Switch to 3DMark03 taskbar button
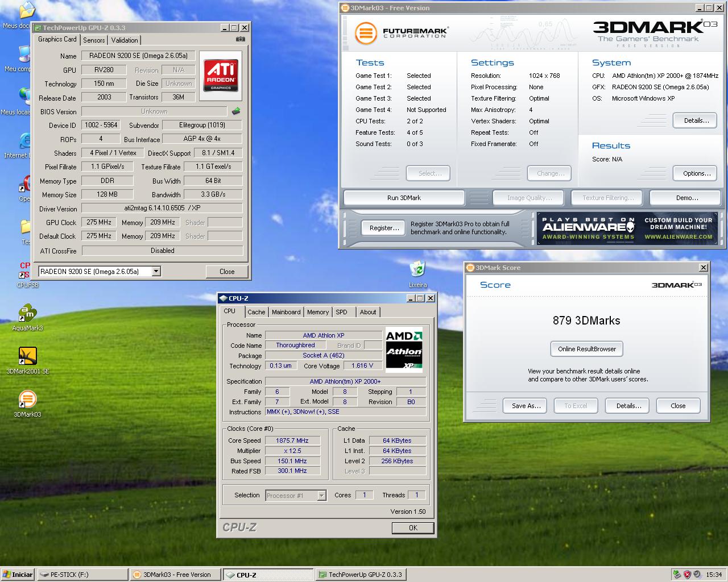Viewport: 728px width, 582px height. [x=175, y=575]
